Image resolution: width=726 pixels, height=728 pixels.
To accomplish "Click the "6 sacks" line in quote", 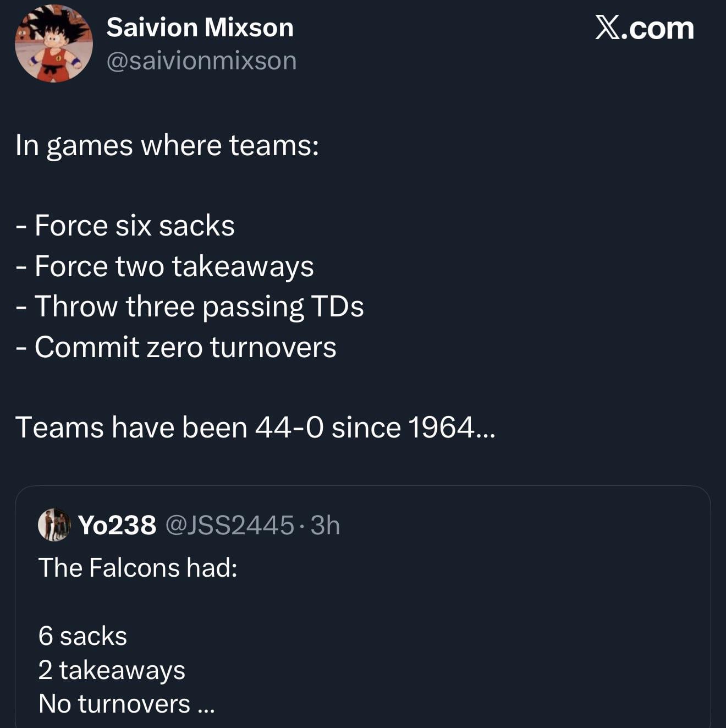I will click(x=82, y=636).
